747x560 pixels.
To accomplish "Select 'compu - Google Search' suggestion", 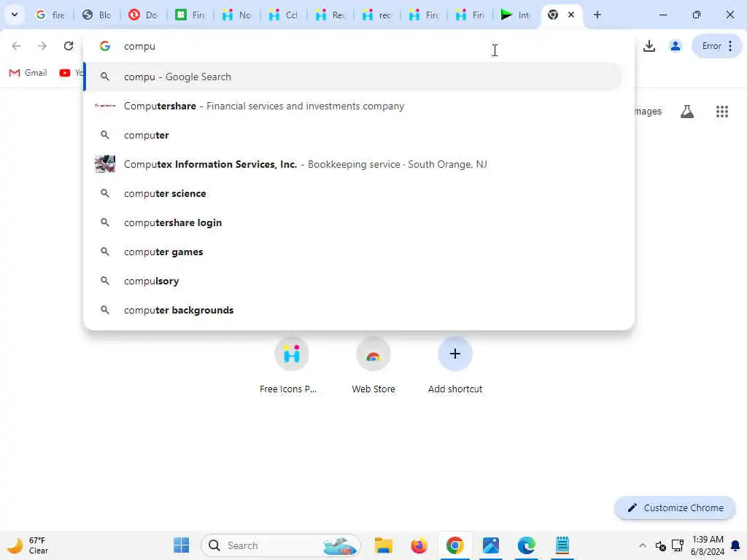I will [x=353, y=77].
